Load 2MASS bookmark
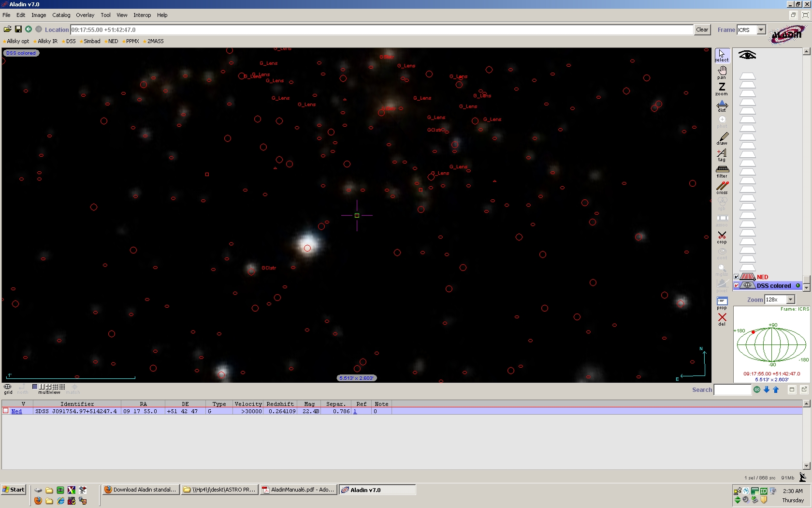This screenshot has height=508, width=812. click(x=154, y=41)
